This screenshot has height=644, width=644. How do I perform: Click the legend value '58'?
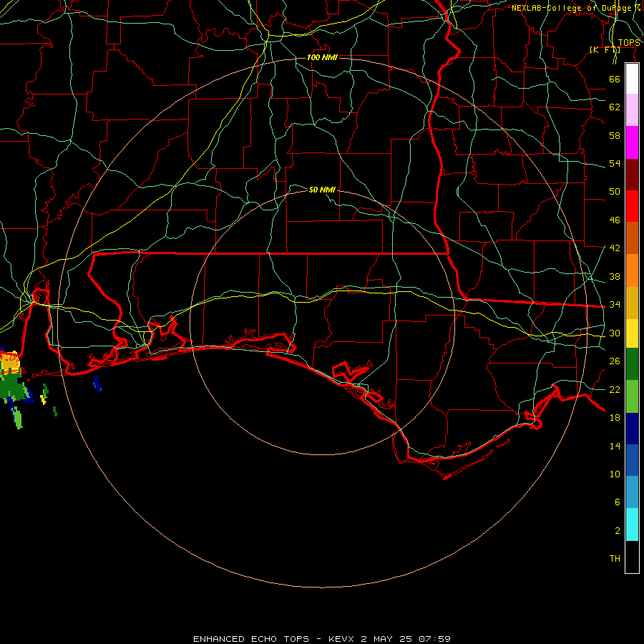pyautogui.click(x=615, y=135)
